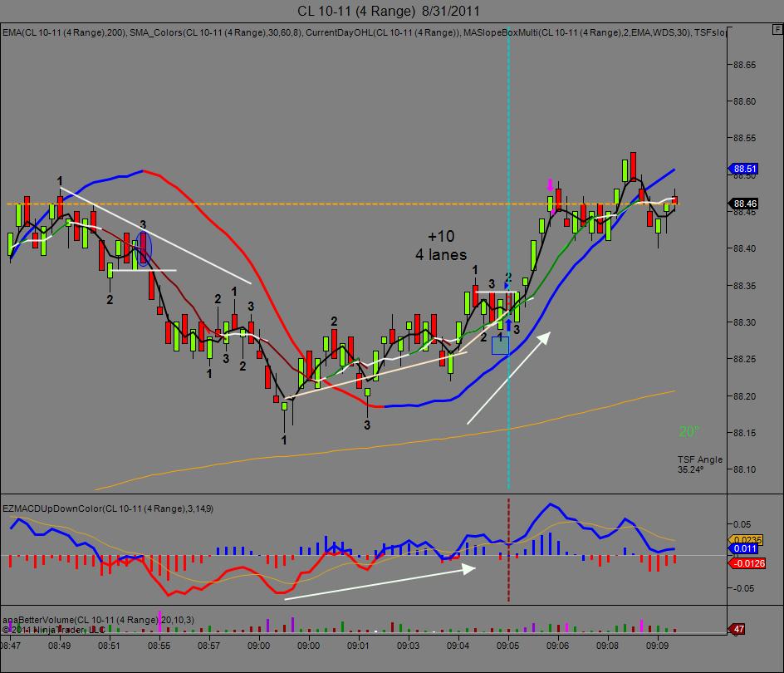Click the 88.30 price axis label
The width and height of the screenshot is (784, 673).
pos(744,322)
